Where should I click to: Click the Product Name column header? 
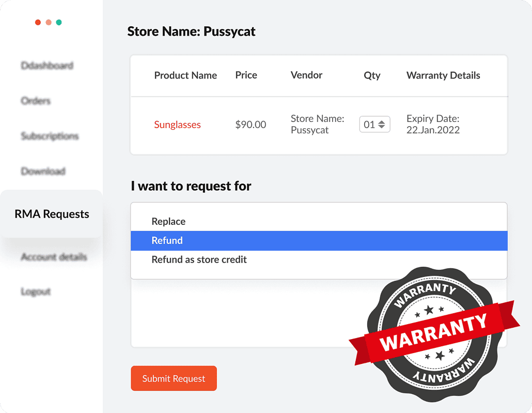point(185,75)
